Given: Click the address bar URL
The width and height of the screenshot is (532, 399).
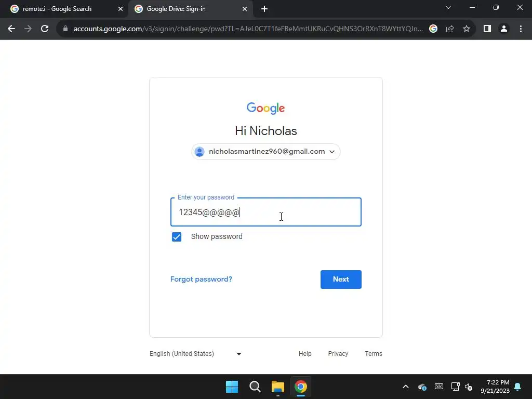Looking at the screenshot, I should coord(248,29).
